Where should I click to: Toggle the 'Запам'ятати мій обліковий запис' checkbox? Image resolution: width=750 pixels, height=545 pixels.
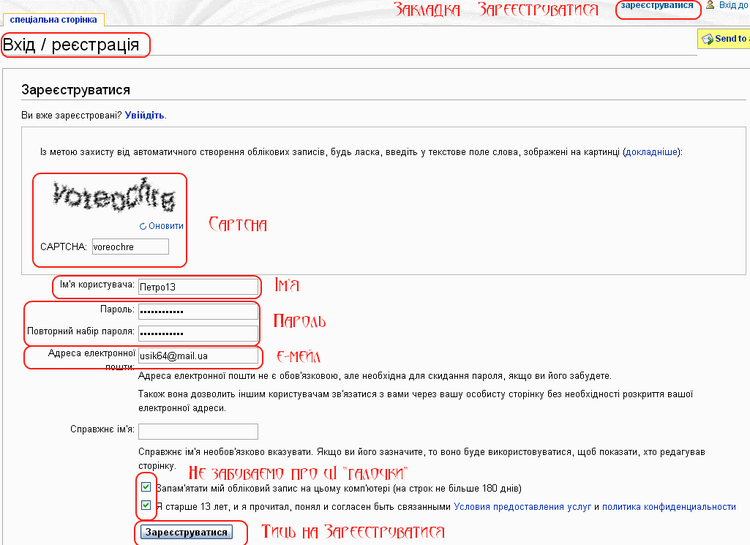click(x=146, y=487)
